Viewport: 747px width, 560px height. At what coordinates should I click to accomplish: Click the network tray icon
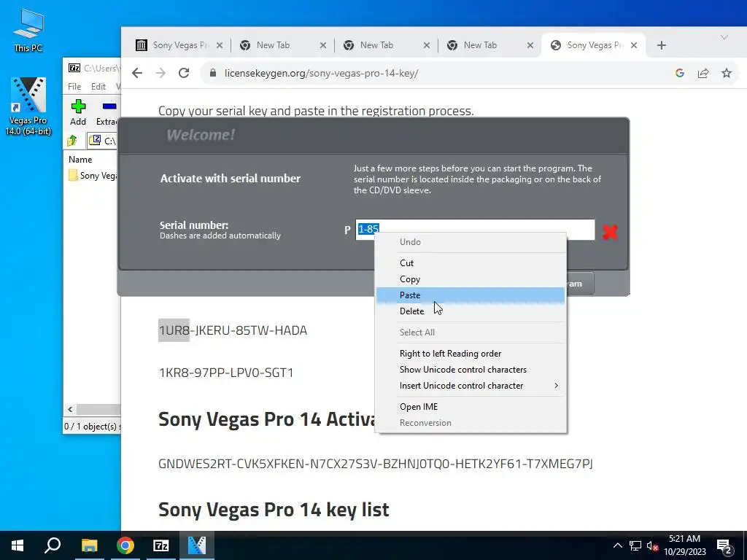coord(635,545)
